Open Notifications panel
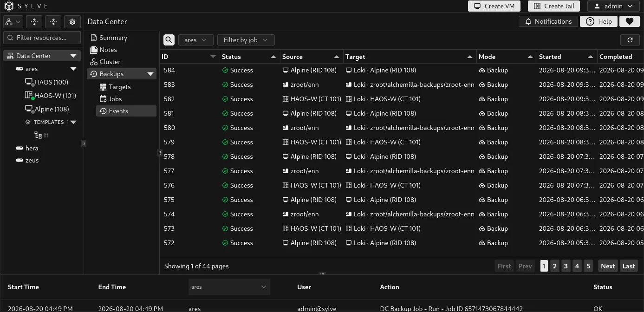The width and height of the screenshot is (644, 312). click(548, 21)
